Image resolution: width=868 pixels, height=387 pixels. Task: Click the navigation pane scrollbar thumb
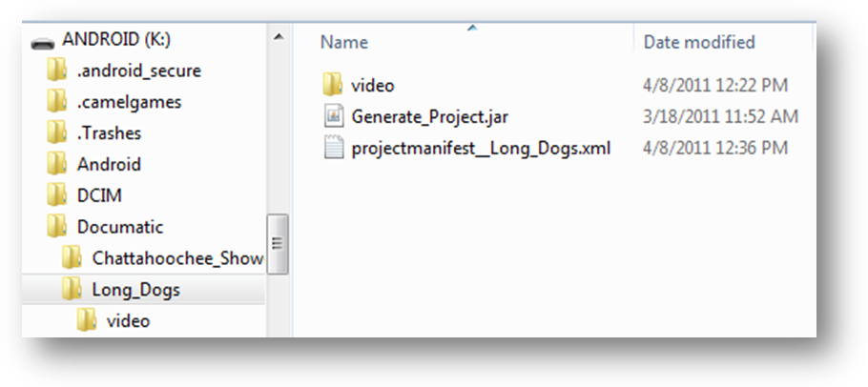pos(279,245)
